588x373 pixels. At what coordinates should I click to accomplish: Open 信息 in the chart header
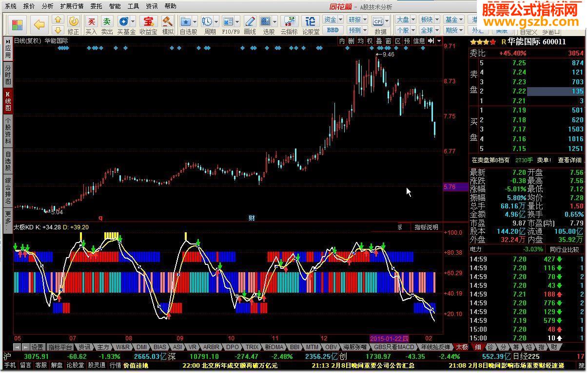[419, 41]
